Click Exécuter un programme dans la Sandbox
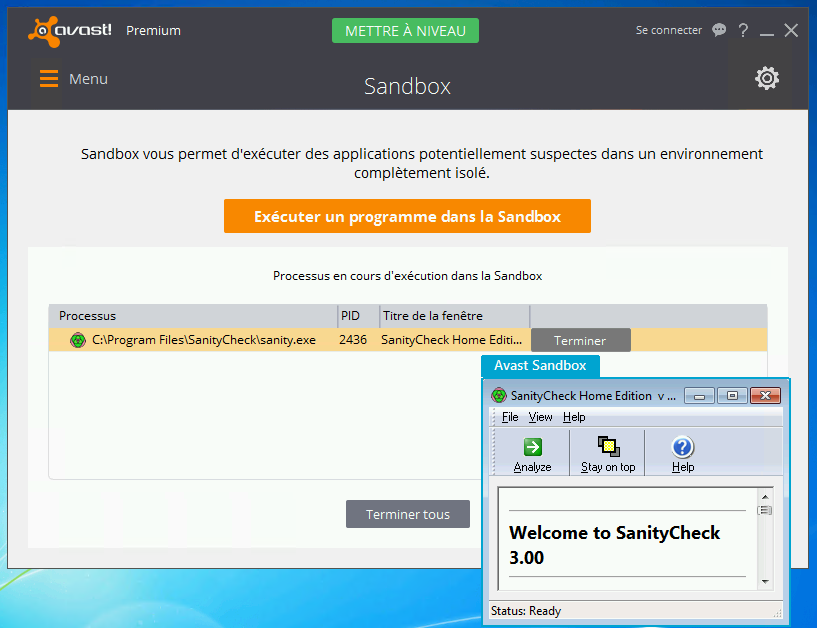The image size is (817, 628). click(x=407, y=216)
